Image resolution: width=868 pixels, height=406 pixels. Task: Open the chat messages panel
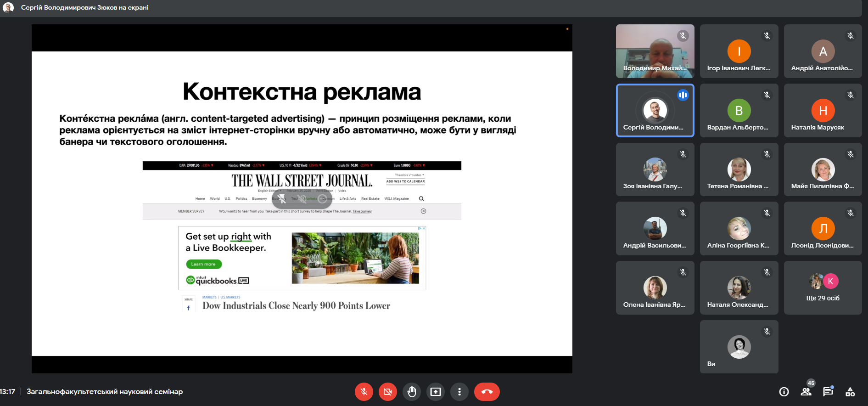828,391
